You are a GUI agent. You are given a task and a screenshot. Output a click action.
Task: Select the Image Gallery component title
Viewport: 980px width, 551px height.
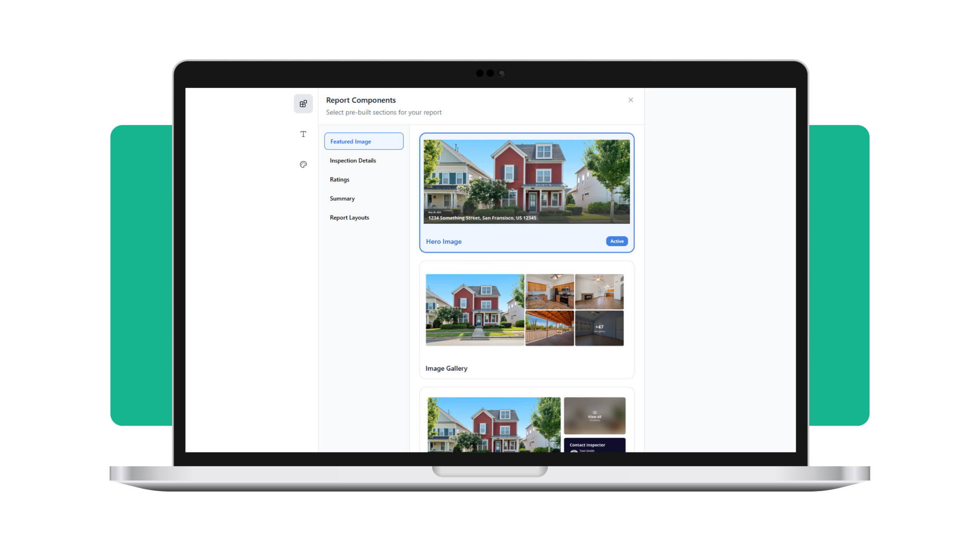point(446,368)
